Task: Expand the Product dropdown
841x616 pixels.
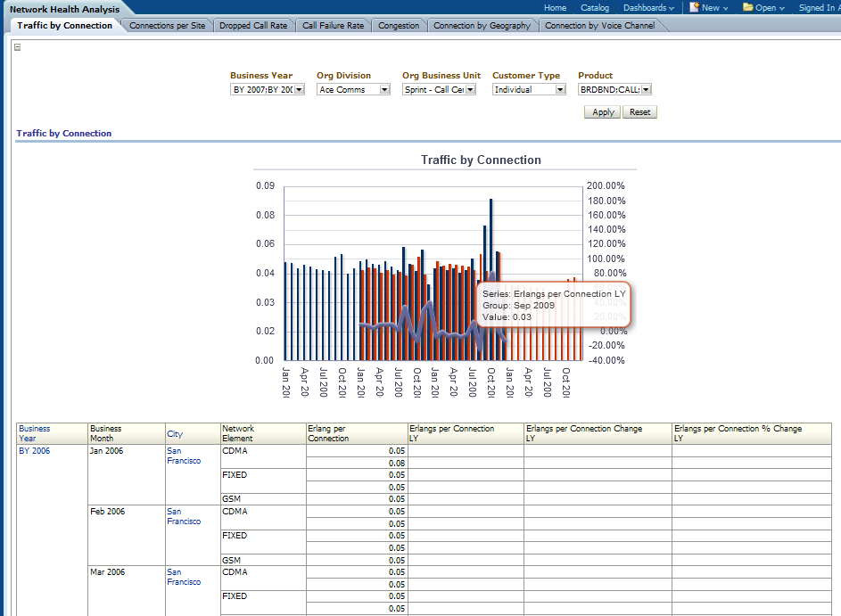Action: (x=646, y=89)
